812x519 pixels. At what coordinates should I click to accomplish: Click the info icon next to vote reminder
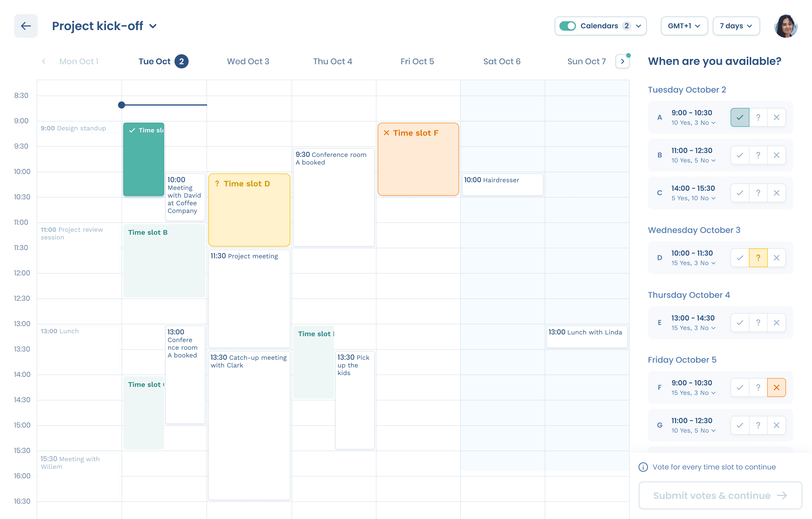tap(643, 467)
